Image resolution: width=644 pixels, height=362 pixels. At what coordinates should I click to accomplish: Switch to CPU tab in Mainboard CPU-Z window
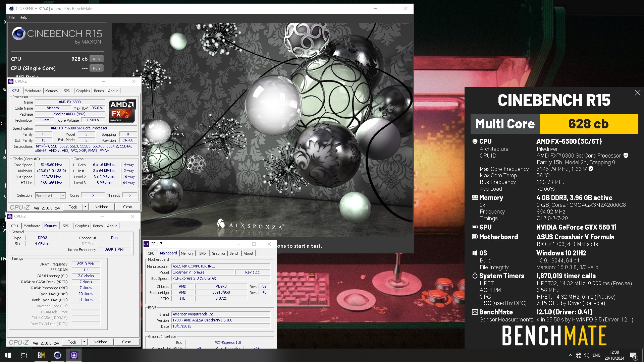[151, 253]
